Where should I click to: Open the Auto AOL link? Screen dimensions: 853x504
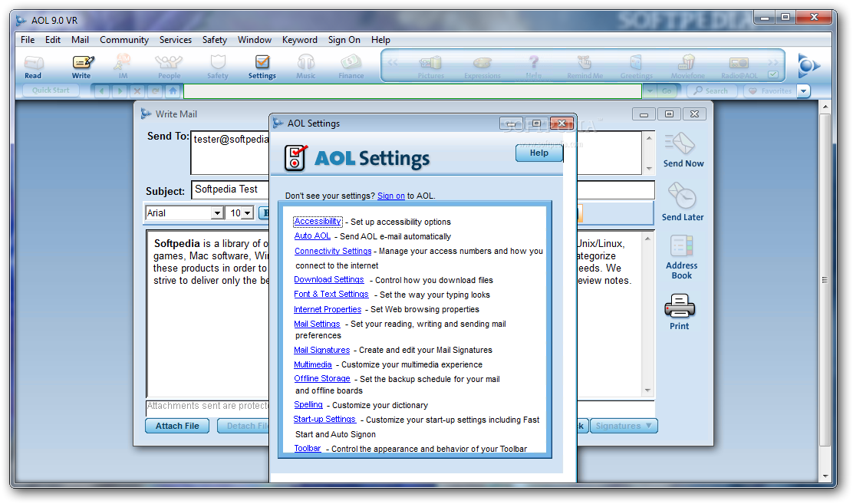tap(312, 236)
